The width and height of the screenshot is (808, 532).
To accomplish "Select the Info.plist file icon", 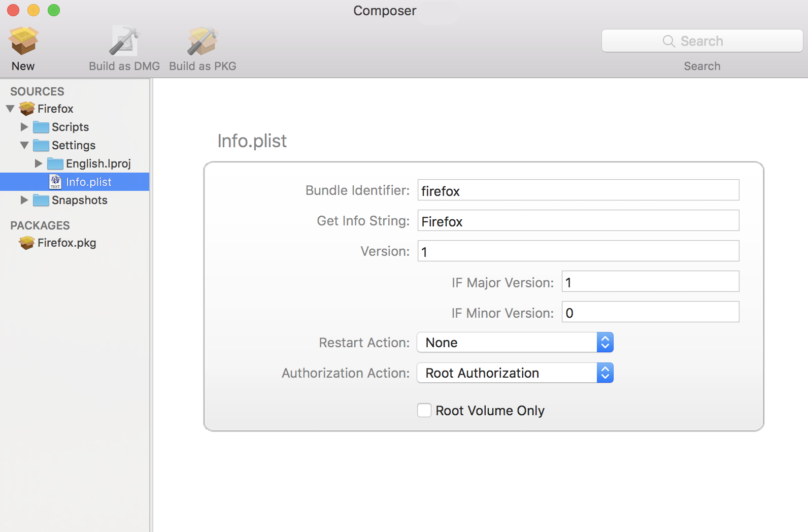I will [x=55, y=182].
